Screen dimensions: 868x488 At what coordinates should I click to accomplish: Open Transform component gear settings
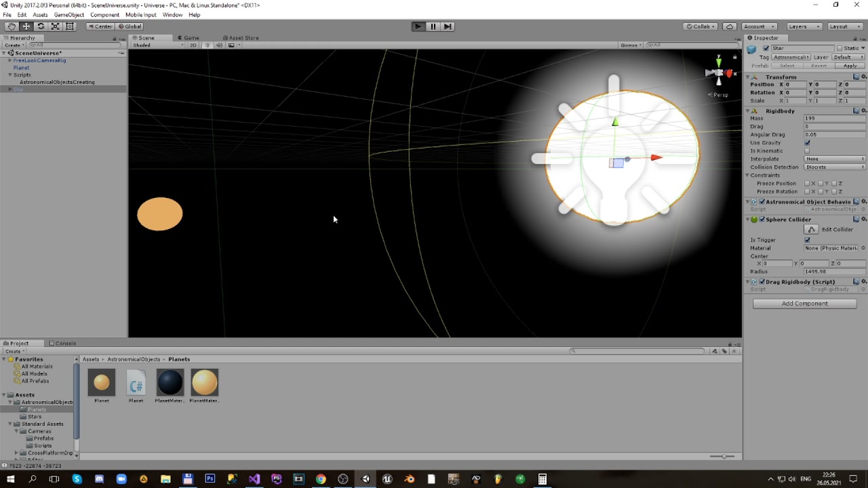pos(863,77)
